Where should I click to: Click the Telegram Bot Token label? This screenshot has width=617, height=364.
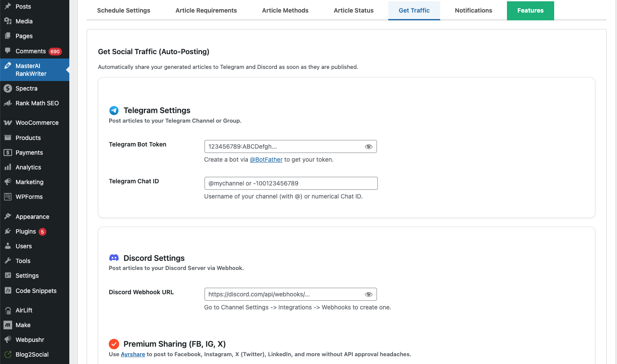click(138, 144)
